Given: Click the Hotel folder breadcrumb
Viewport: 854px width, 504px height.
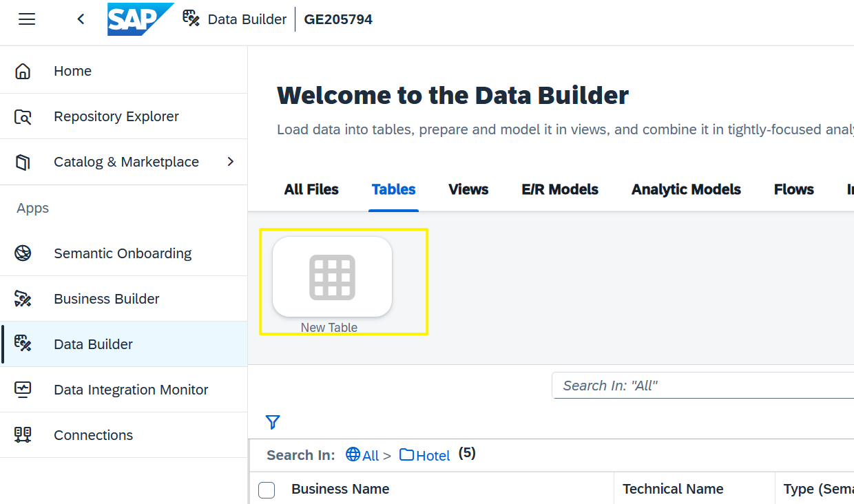Looking at the screenshot, I should click(433, 455).
